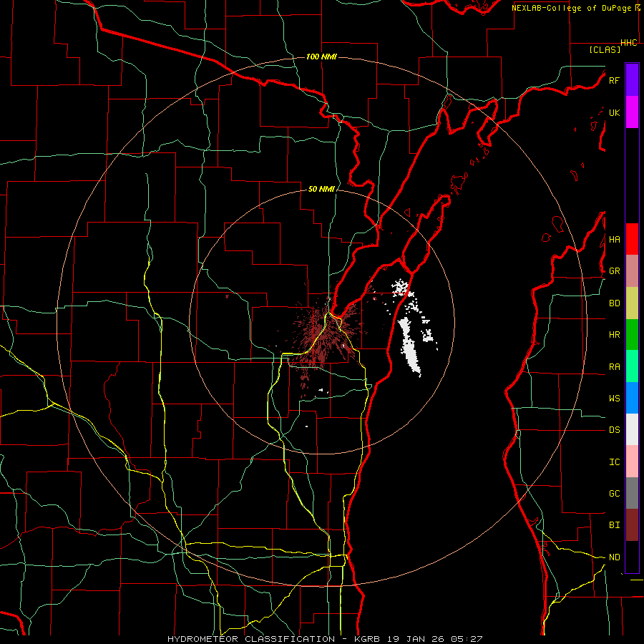Click the 100 NMI range ring label
Viewport: 644px width, 644px height.
point(321,57)
